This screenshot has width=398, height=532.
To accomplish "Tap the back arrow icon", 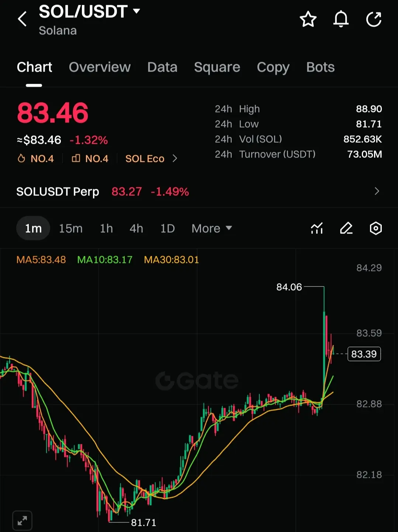I will pyautogui.click(x=22, y=19).
